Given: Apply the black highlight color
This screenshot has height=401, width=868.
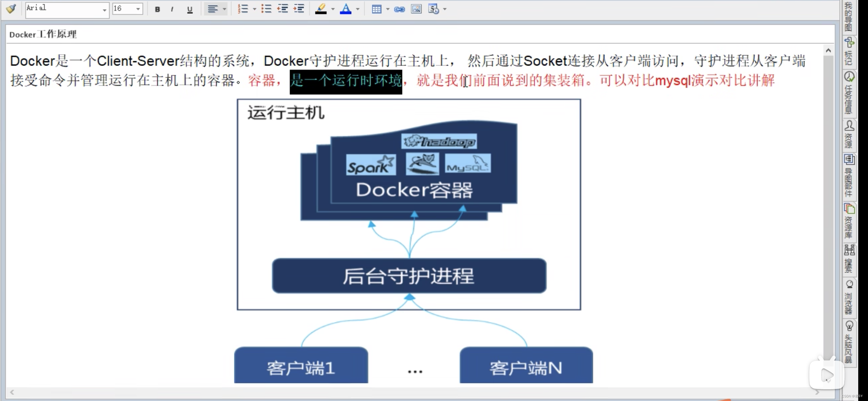Looking at the screenshot, I should 321,9.
